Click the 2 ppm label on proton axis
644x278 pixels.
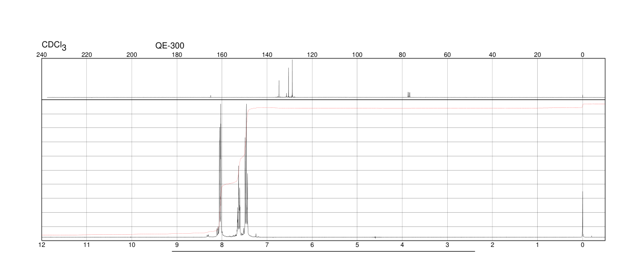492,245
